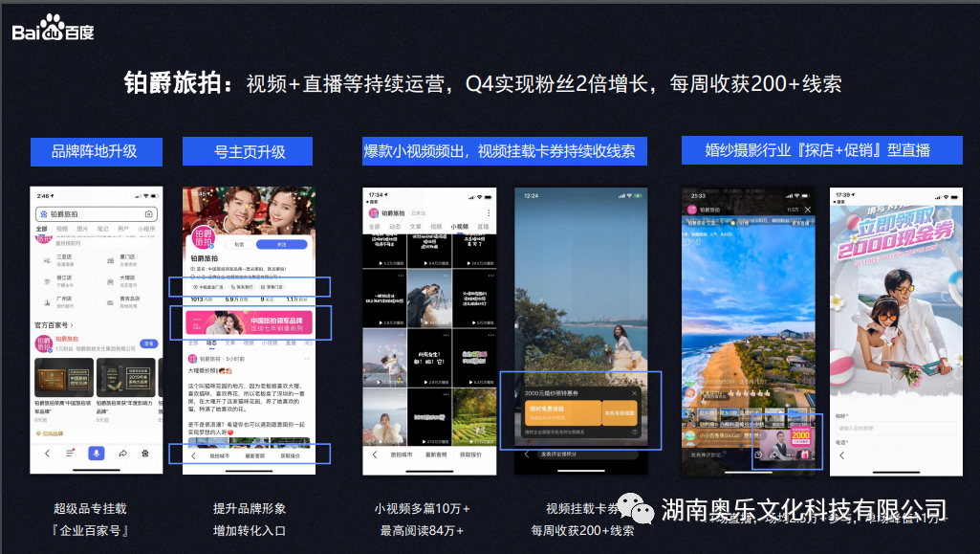The width and height of the screenshot is (980, 554).
Task: Click the 发表评论领积分 comment field
Action: point(586,454)
